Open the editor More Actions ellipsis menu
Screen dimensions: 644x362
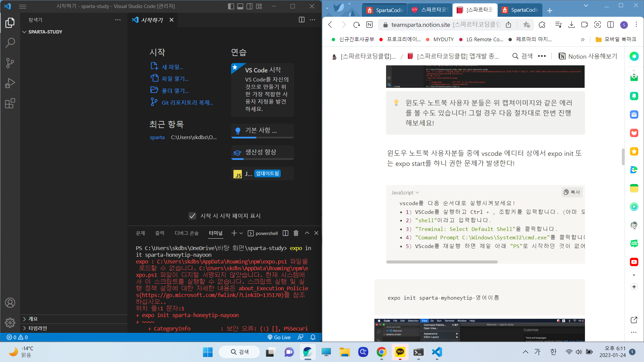click(x=312, y=20)
